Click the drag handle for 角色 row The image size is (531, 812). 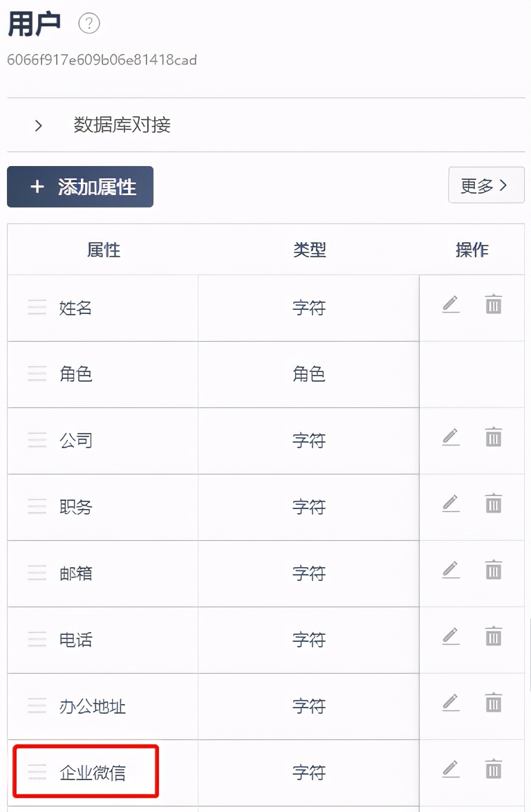coord(37,374)
